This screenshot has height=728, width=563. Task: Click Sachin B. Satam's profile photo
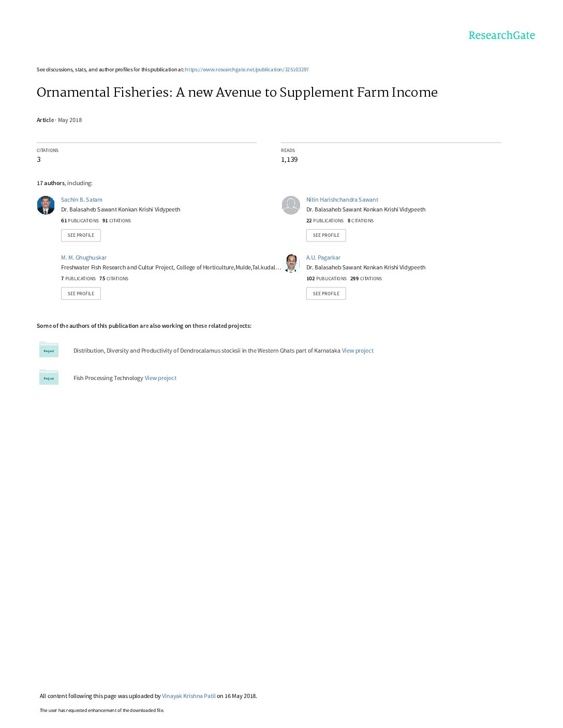46,205
